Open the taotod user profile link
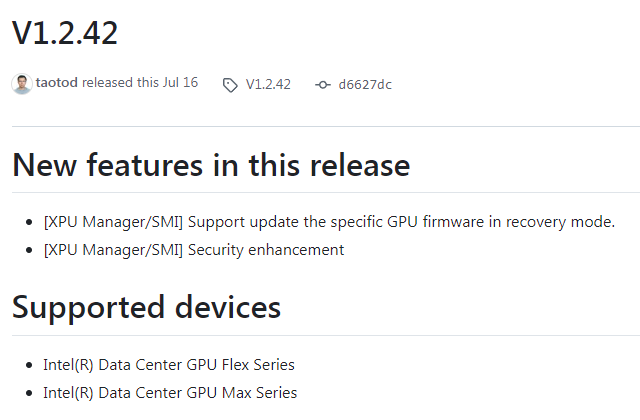 click(57, 83)
